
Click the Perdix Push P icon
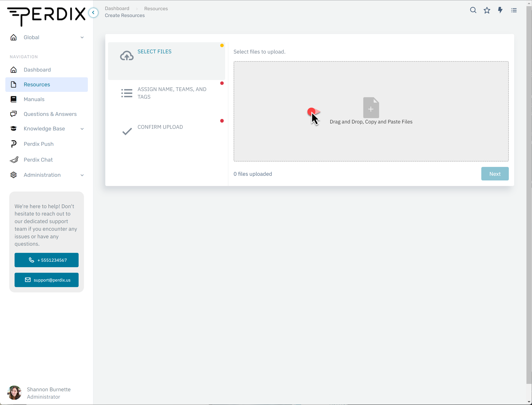(x=14, y=144)
